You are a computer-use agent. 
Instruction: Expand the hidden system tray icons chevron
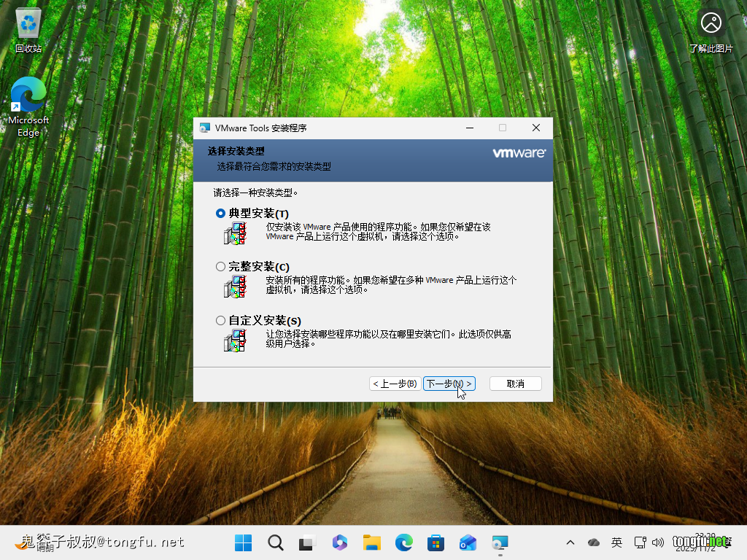pos(570,542)
